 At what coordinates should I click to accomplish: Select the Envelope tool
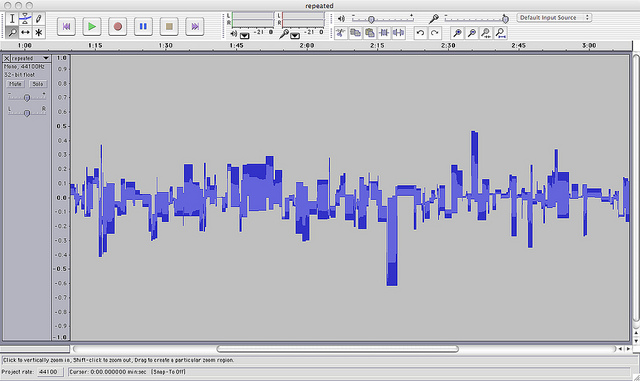coord(25,18)
